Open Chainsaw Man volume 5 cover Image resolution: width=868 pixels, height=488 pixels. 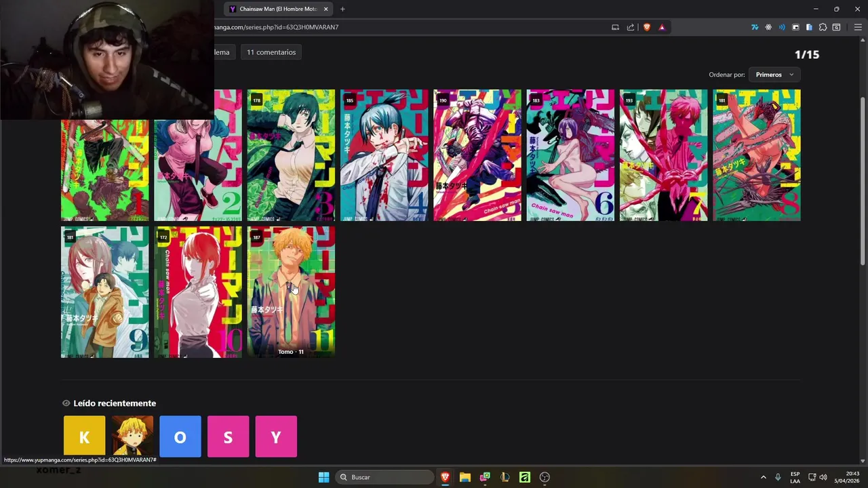pyautogui.click(x=477, y=155)
